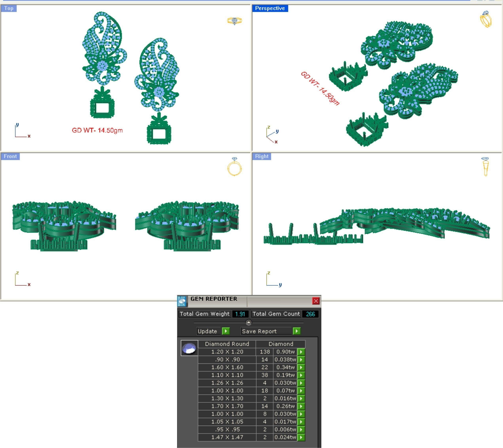503x448 pixels.
Task: Select the Top viewport label
Action: 9,8
